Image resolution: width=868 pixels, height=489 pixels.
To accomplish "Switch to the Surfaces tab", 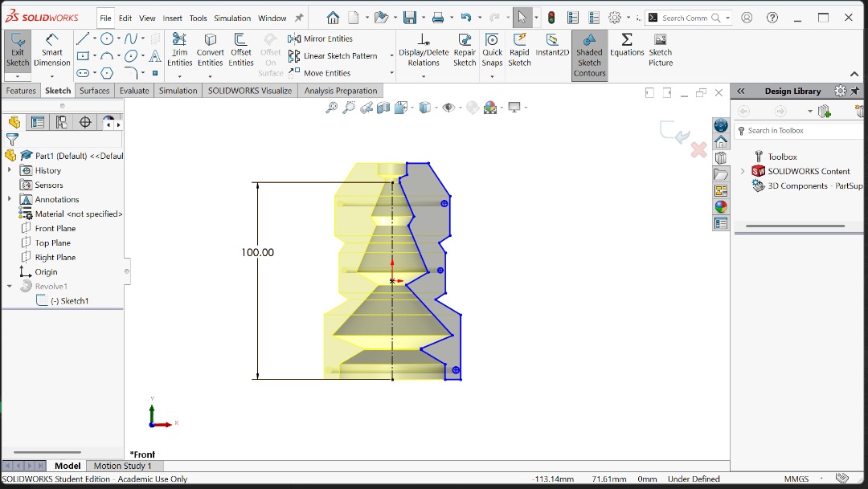I will (95, 91).
